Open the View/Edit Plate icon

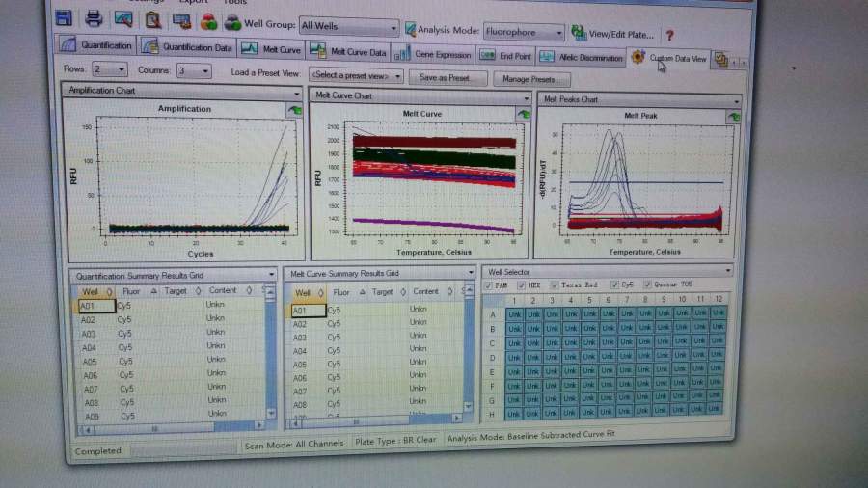tap(579, 33)
